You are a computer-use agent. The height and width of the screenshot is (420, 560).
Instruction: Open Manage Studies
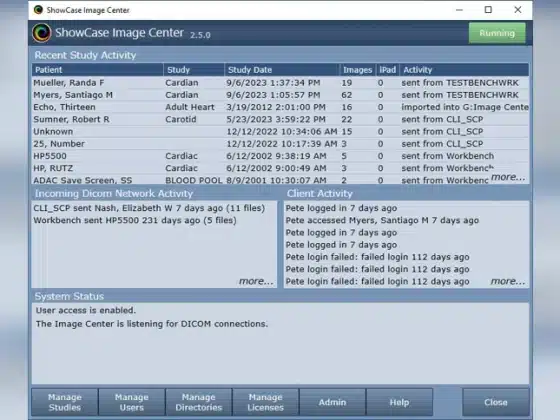pos(65,402)
